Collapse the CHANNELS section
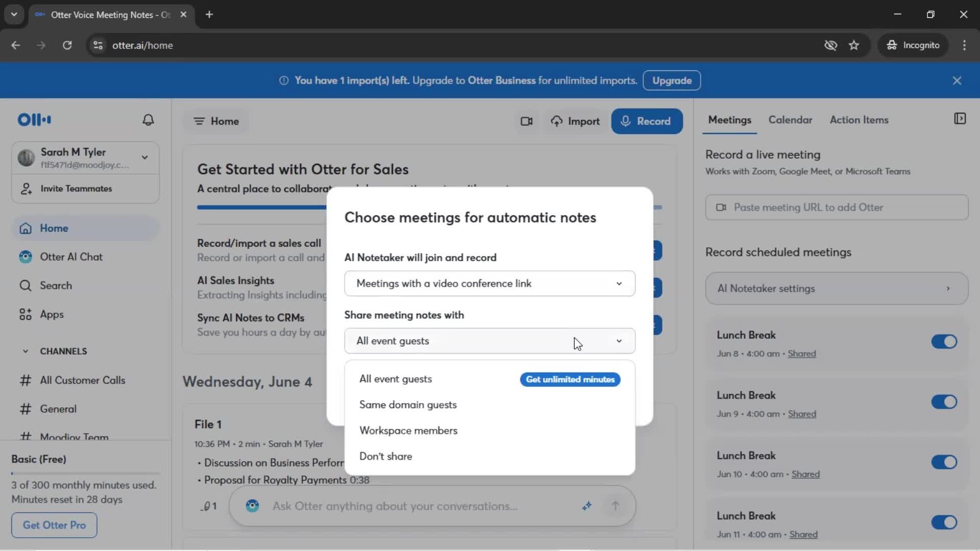 click(x=26, y=352)
